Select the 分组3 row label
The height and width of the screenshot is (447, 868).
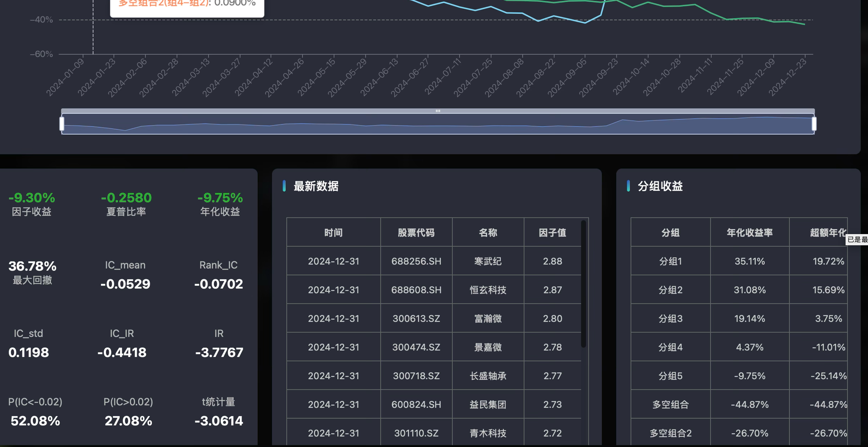[x=670, y=318]
